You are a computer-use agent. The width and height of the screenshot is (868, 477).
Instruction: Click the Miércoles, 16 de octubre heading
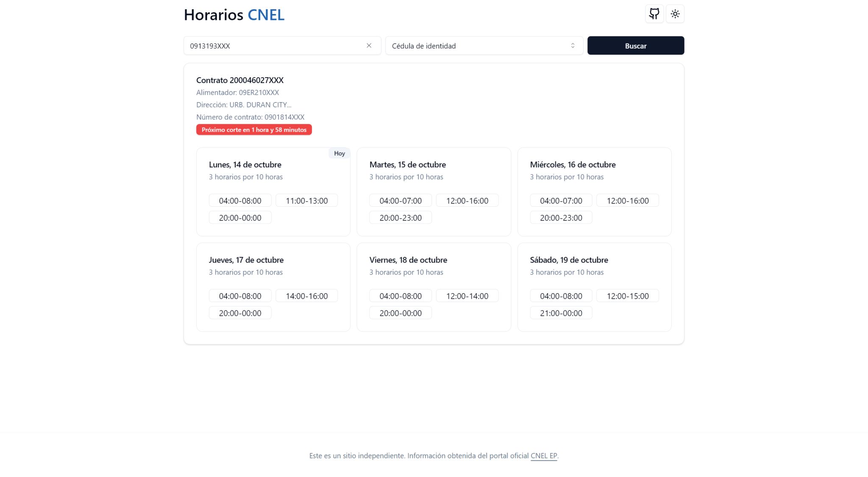(573, 165)
